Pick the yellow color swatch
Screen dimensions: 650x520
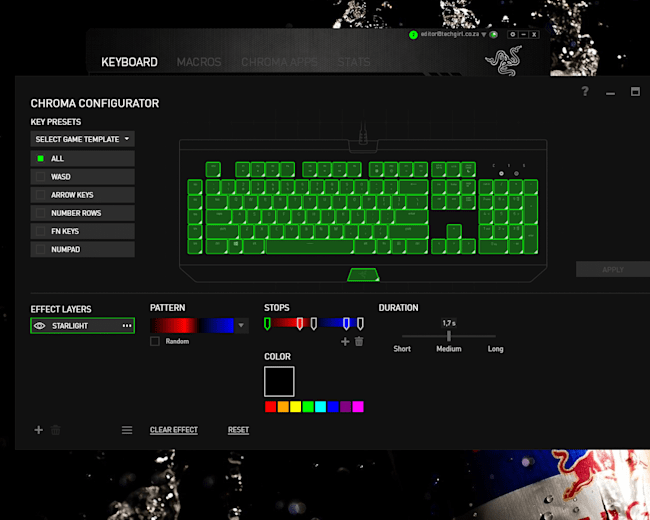pos(296,407)
